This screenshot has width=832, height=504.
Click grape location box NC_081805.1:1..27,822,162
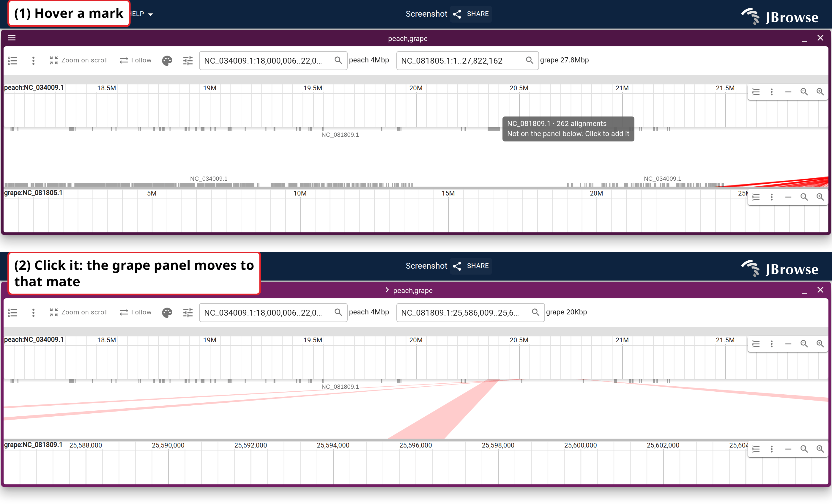467,60
